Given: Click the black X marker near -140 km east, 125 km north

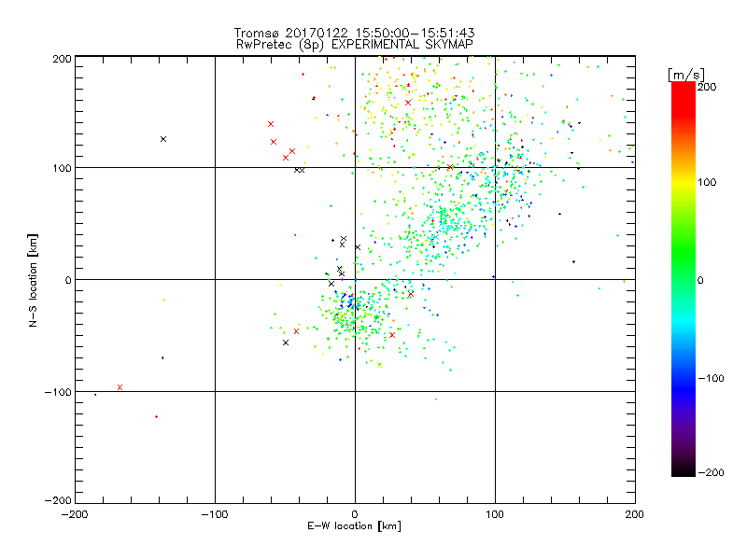Looking at the screenshot, I should pos(163,139).
